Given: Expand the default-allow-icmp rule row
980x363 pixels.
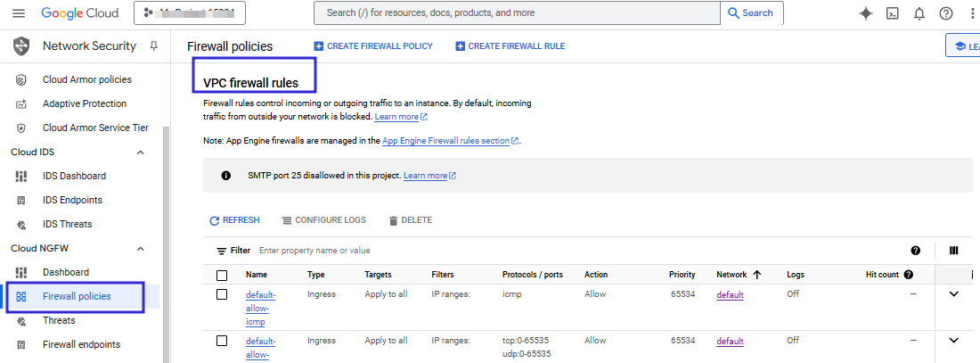Looking at the screenshot, I should coord(954,293).
